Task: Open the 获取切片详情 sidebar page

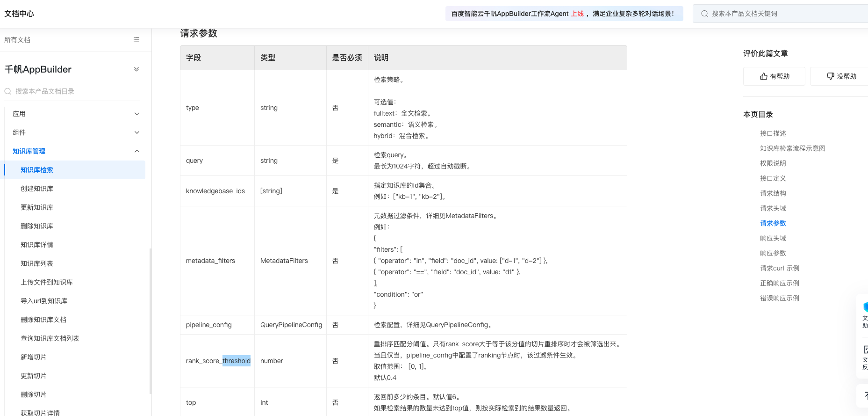Action: coord(40,412)
